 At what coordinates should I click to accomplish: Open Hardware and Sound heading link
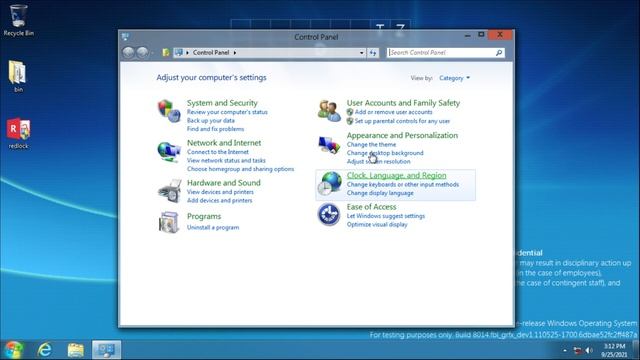coord(224,183)
